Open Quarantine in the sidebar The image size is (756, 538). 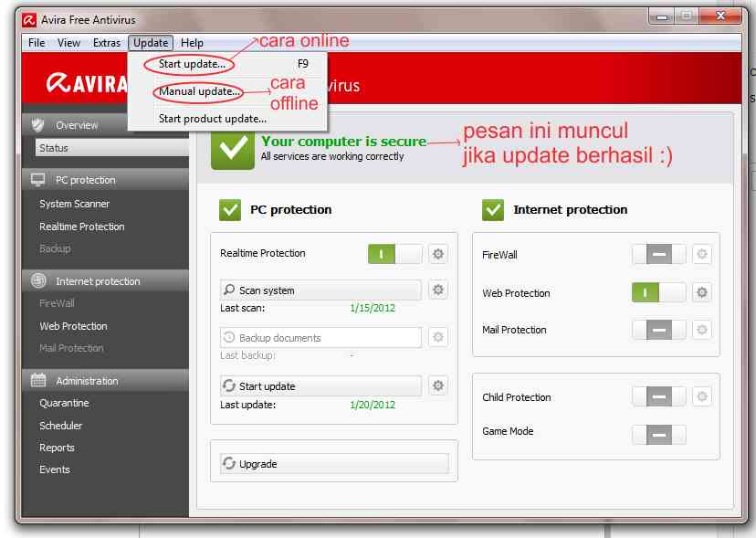[x=64, y=403]
